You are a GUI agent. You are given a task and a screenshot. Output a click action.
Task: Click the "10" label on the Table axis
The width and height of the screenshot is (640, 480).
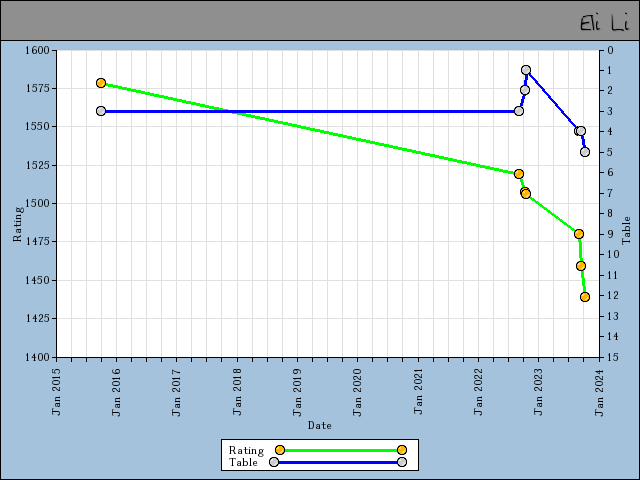click(613, 255)
